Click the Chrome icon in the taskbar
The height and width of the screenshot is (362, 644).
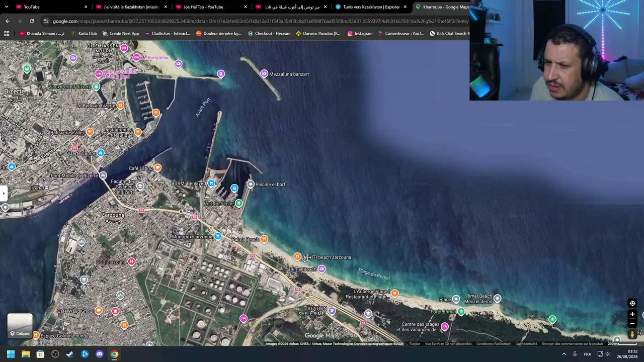point(115,354)
